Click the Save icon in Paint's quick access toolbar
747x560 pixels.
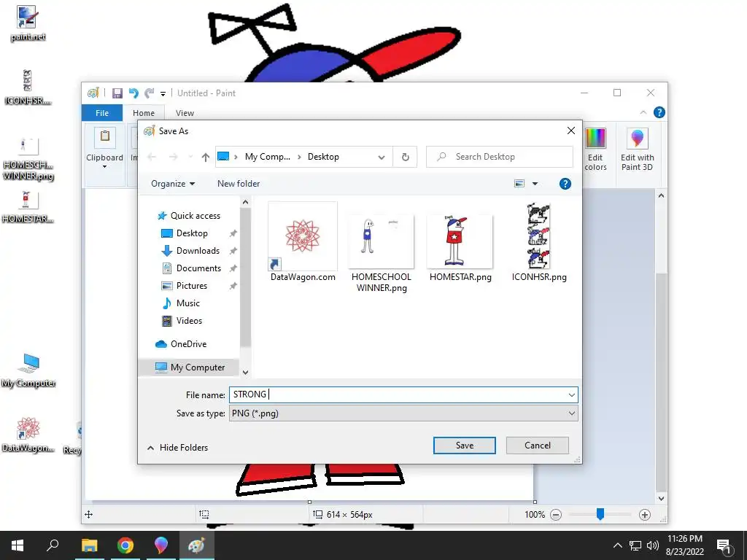[x=117, y=93]
